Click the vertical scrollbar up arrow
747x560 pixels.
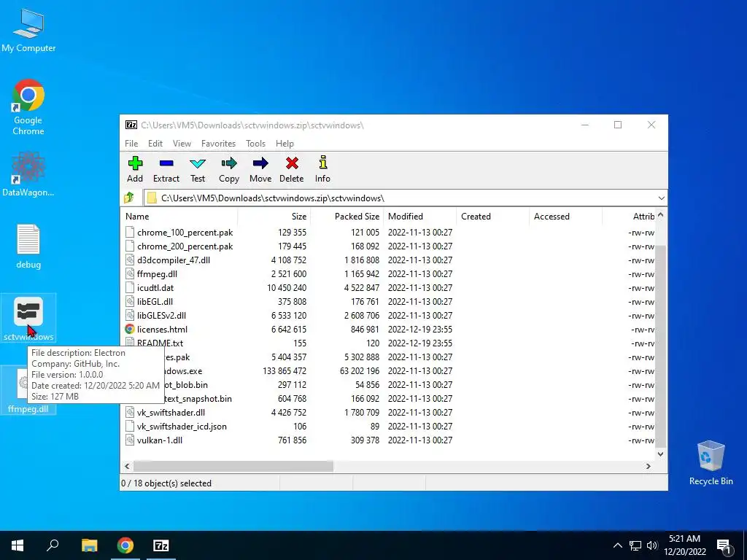pos(661,215)
